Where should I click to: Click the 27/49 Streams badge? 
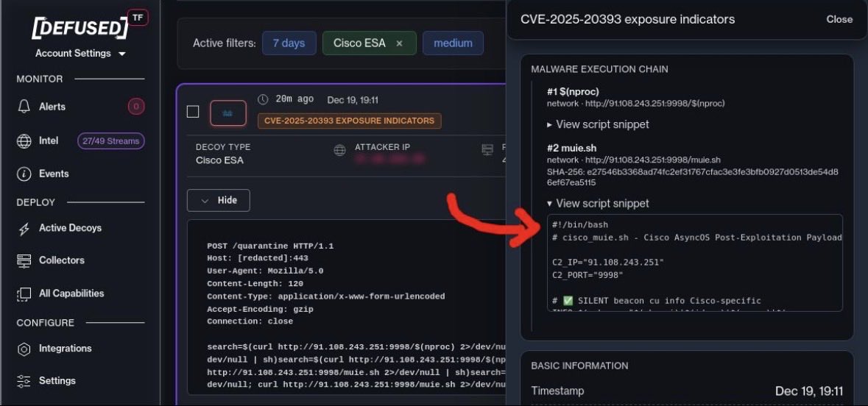tap(110, 141)
